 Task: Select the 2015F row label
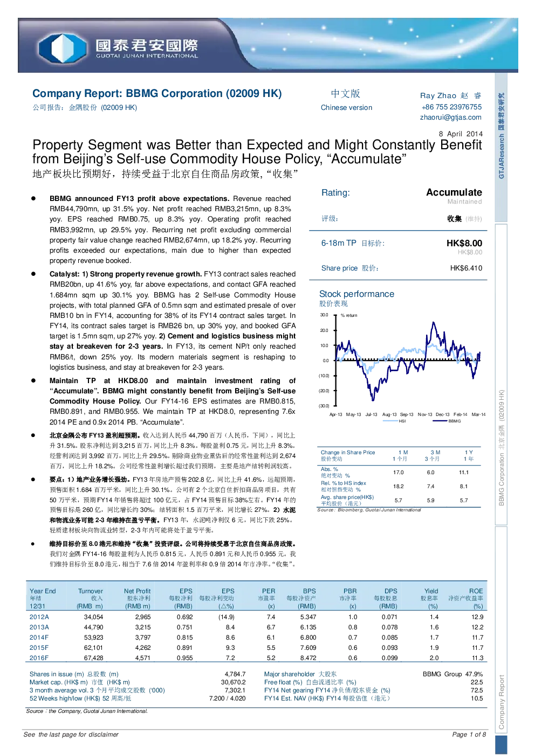tap(39, 648)
